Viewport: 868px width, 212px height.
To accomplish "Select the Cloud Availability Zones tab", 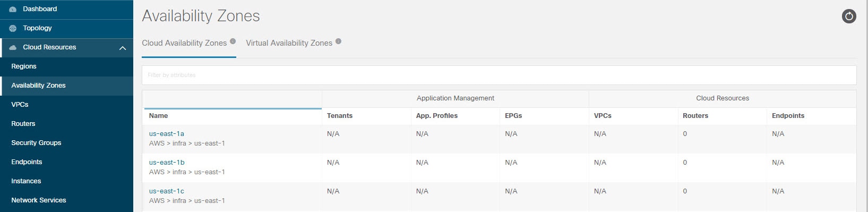I will tap(184, 43).
